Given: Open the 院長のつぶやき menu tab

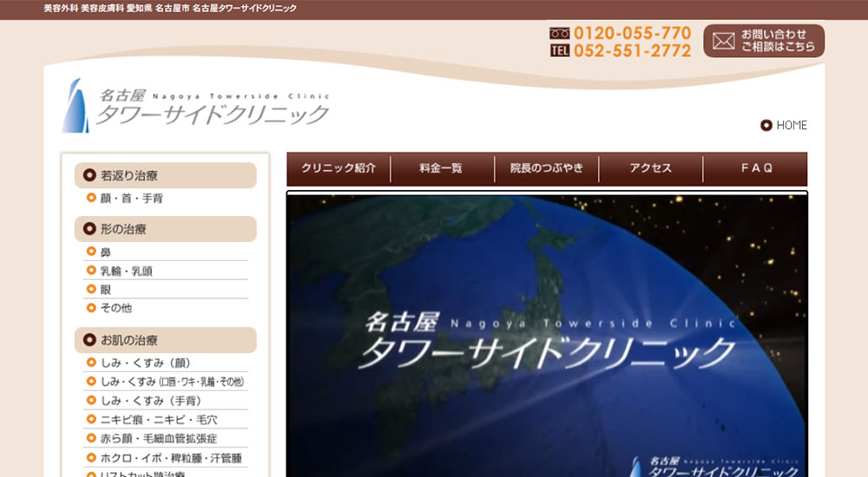Looking at the screenshot, I should click(x=546, y=169).
